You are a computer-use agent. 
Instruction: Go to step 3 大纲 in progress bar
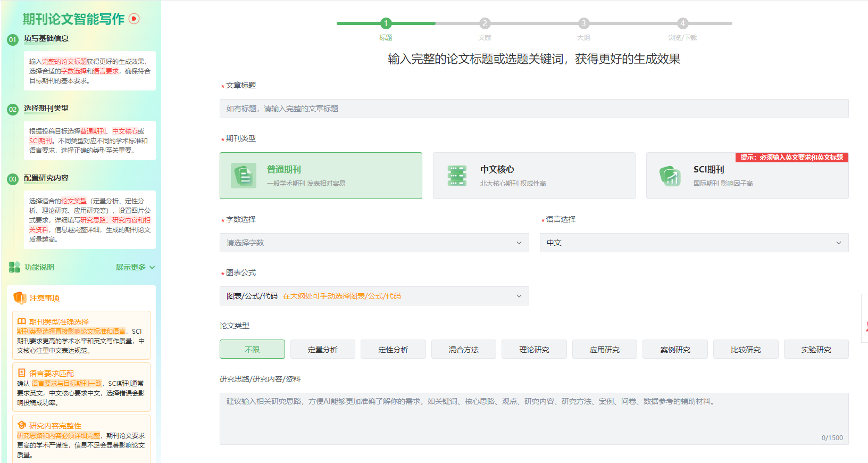[x=583, y=23]
